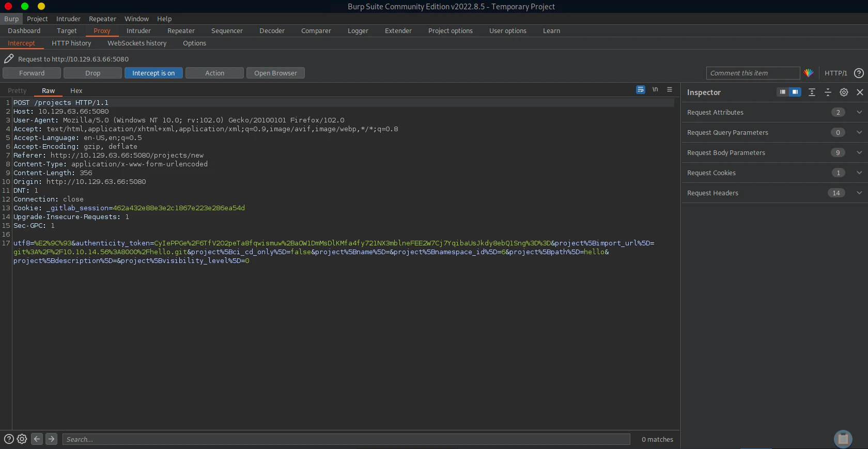Switch Inspector to the left layout icon
Image resolution: width=868 pixels, height=449 pixels.
tap(783, 92)
